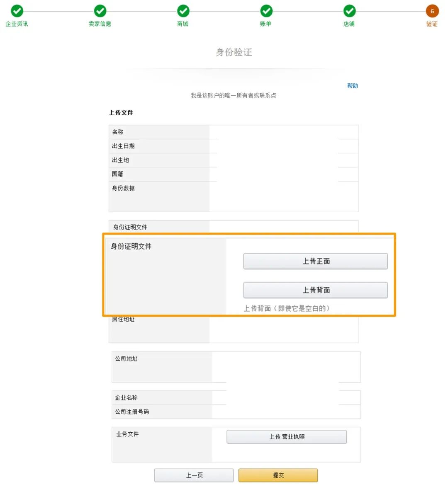Select the green check icon above 商城

tap(183, 11)
